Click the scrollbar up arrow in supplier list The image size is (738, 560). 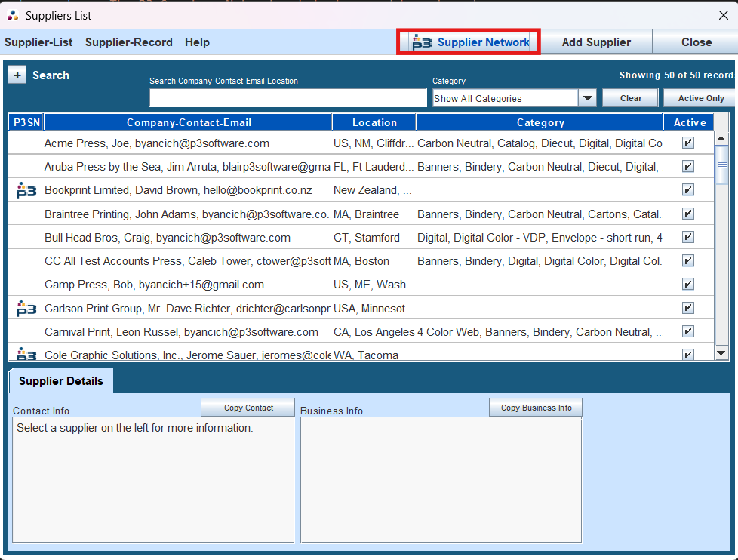[721, 138]
